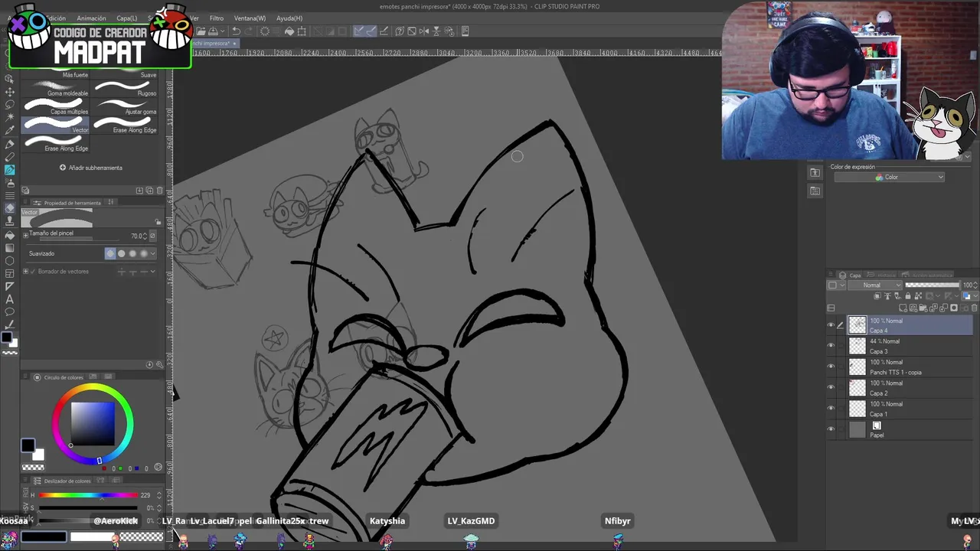The width and height of the screenshot is (980, 551).
Task: Create a new raster layer icon
Action: (x=903, y=308)
